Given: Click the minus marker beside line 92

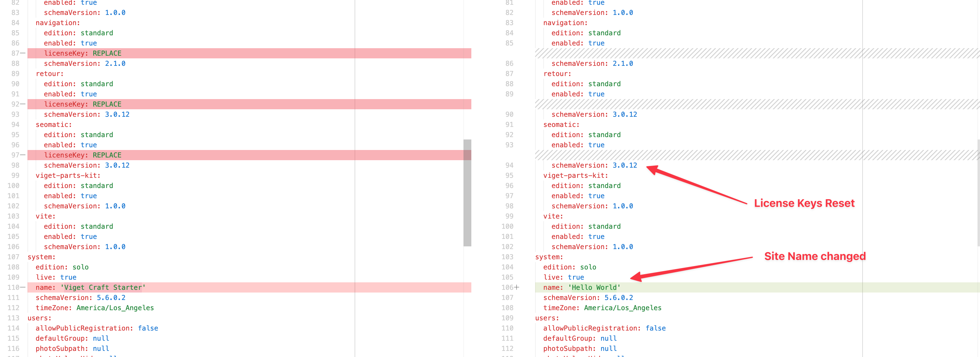Looking at the screenshot, I should coord(23,104).
